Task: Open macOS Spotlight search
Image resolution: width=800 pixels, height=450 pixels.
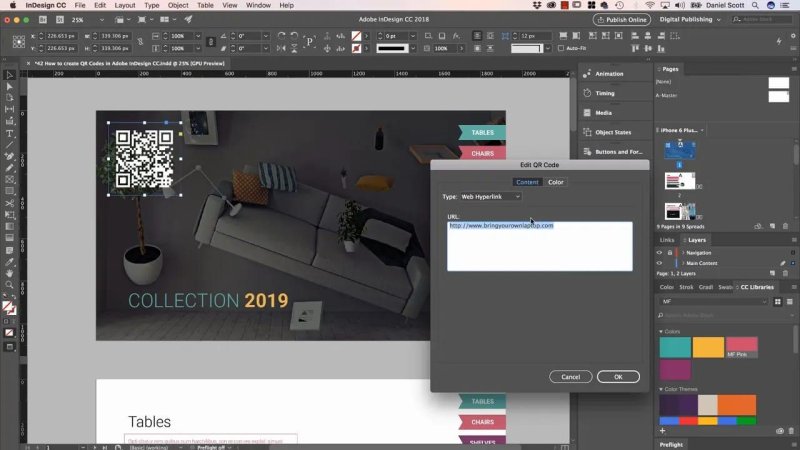Action: point(755,5)
